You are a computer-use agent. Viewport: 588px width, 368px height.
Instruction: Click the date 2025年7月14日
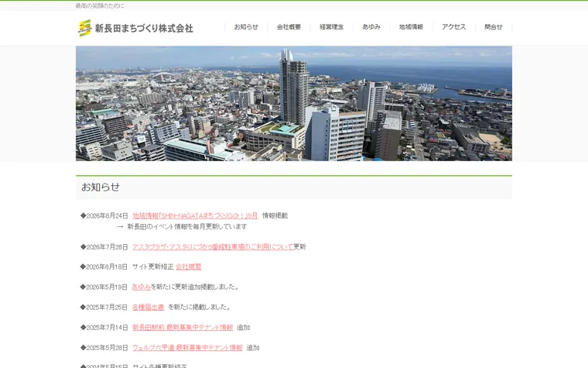point(108,328)
